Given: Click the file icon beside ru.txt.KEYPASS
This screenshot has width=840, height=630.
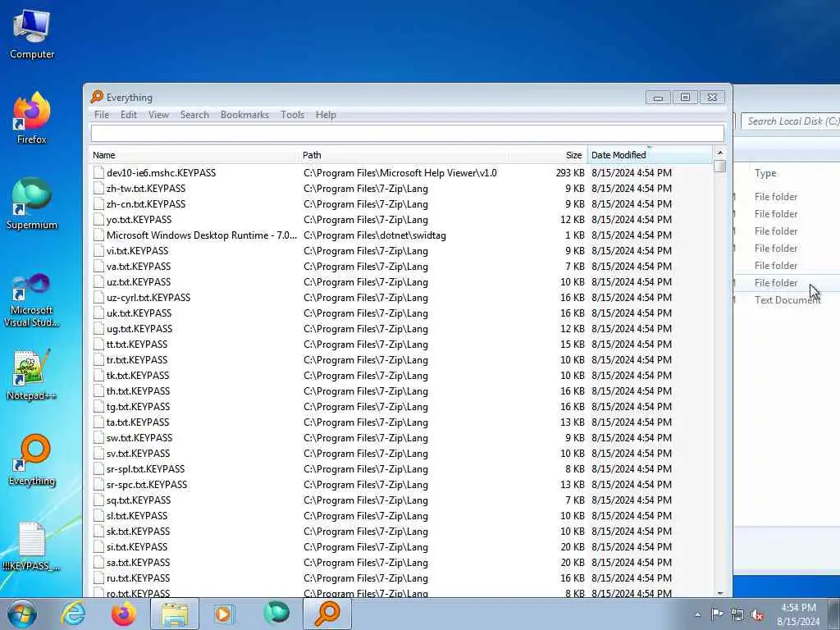Looking at the screenshot, I should click(98, 578).
